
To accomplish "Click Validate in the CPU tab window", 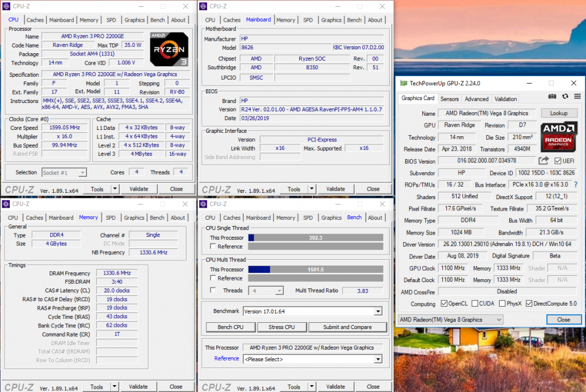I will click(138, 189).
